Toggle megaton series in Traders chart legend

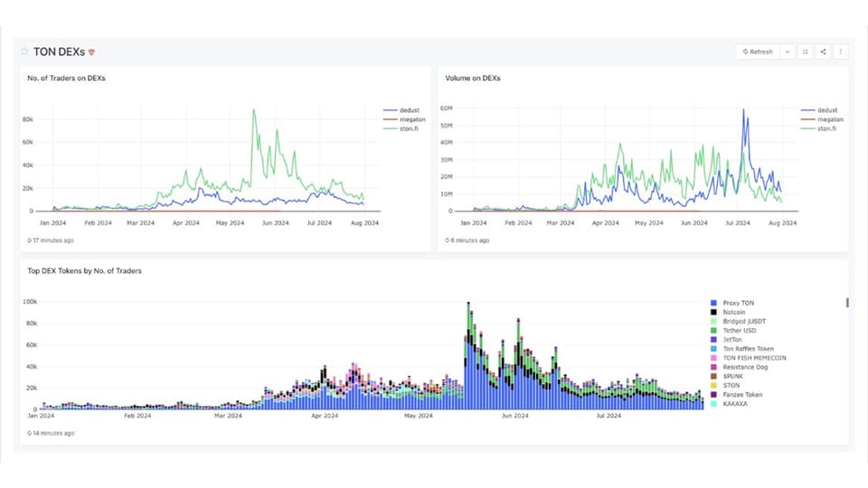(405, 119)
